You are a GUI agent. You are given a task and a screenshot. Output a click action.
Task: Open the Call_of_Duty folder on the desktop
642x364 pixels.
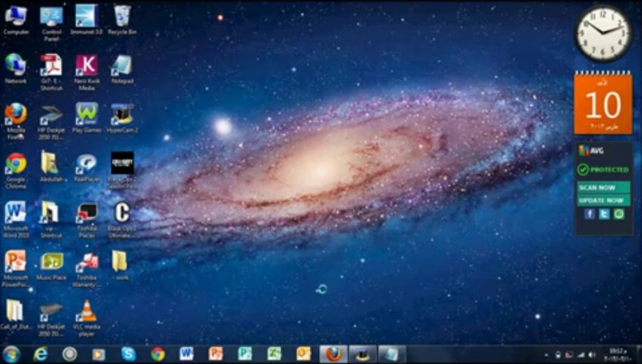click(x=15, y=315)
